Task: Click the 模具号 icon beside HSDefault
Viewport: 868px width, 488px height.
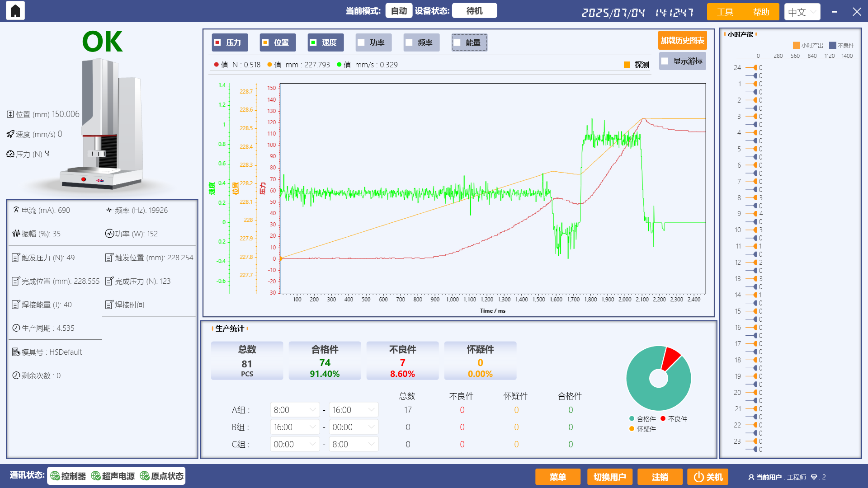Action: (x=15, y=352)
